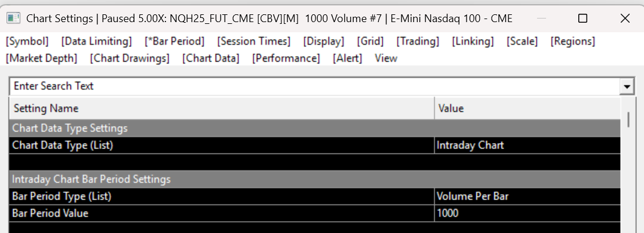Screen dimensions: 644x233
Task: Edit the Bar Period Value 1000
Action: pyautogui.click(x=528, y=213)
